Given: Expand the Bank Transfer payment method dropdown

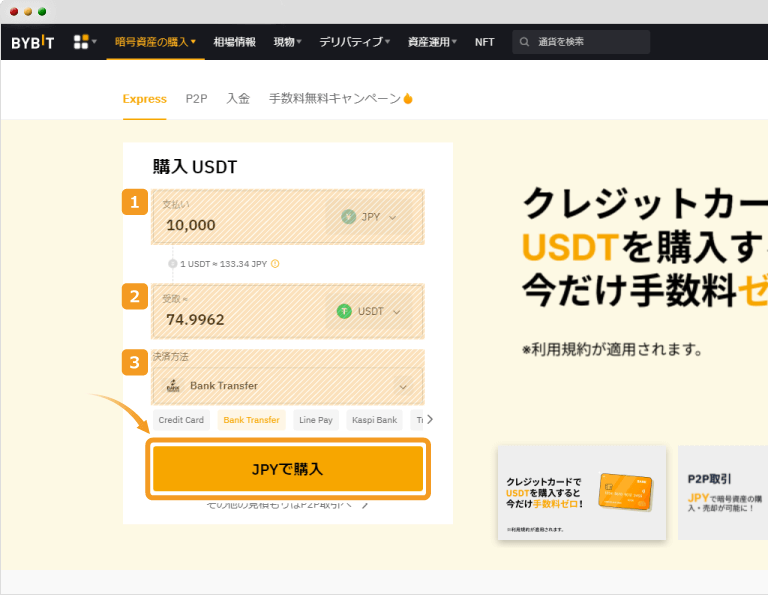Looking at the screenshot, I should [x=288, y=386].
